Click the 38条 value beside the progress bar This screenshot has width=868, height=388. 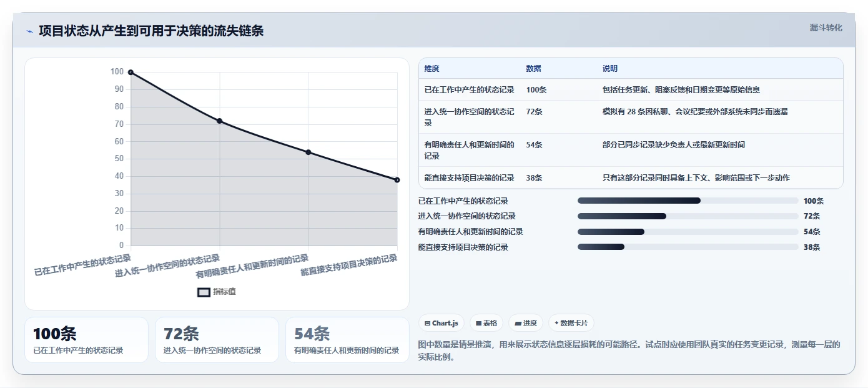(x=812, y=247)
